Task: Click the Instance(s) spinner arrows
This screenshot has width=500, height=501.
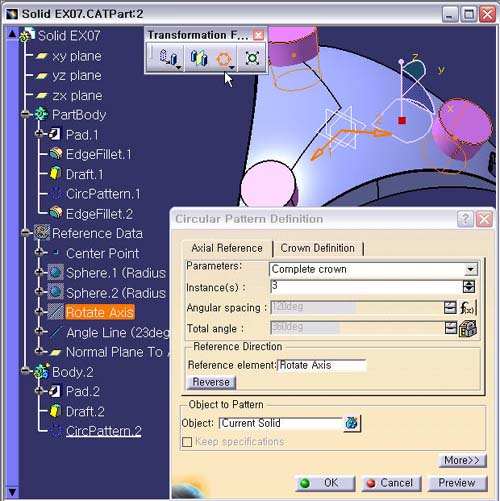Action: coord(469,287)
